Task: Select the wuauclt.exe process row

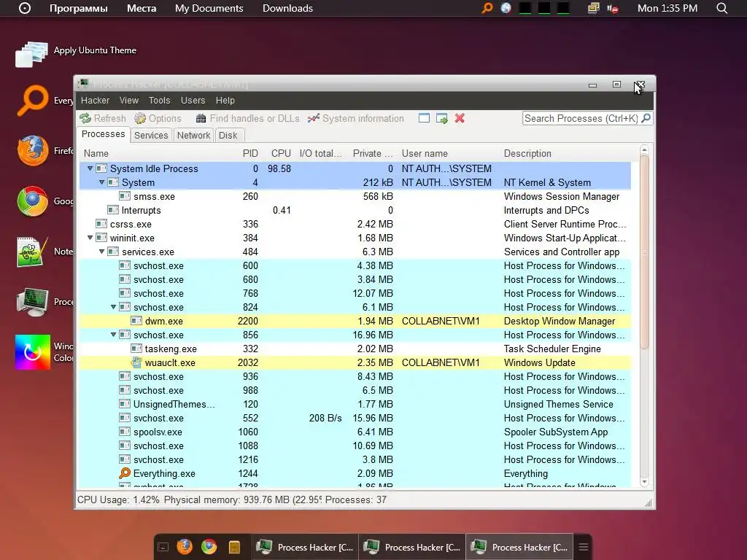Action: tap(355, 362)
